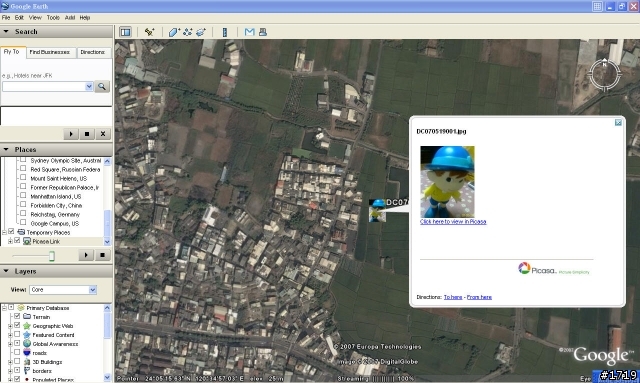Open the Tools menu

coord(53,18)
